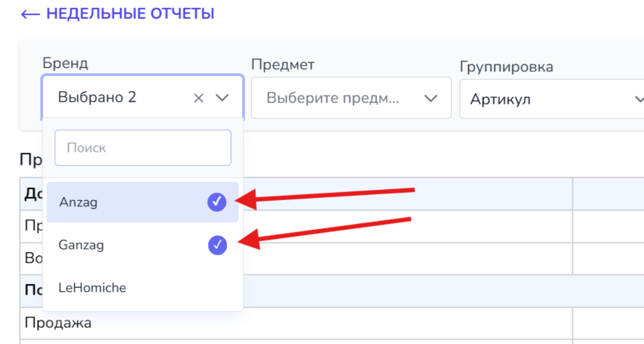
Task: Click the Продажа table row
Action: (x=58, y=323)
